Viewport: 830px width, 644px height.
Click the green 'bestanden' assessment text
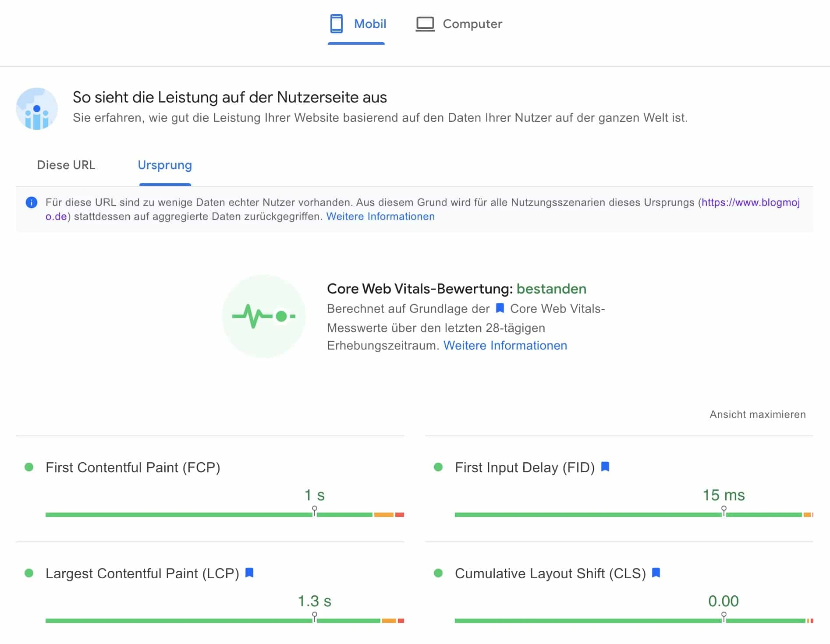point(551,289)
